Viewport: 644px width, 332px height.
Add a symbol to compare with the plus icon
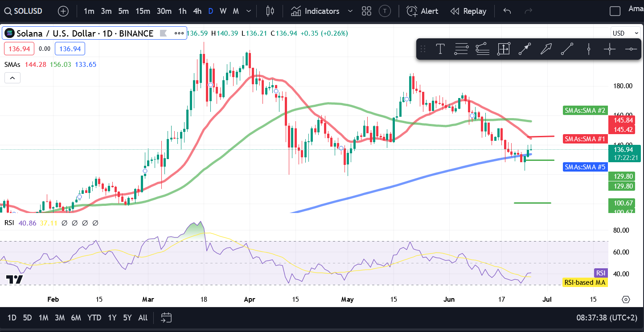coord(63,11)
